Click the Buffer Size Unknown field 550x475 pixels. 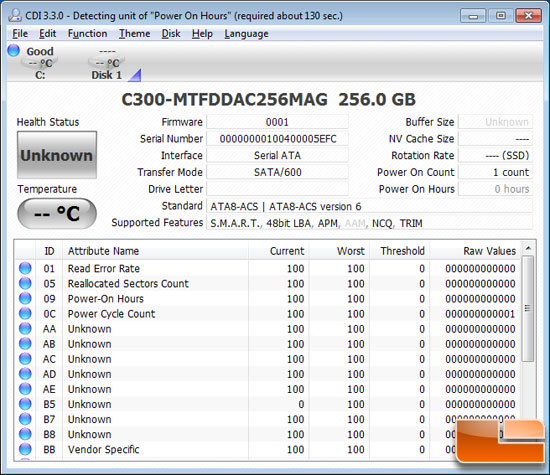click(495, 122)
